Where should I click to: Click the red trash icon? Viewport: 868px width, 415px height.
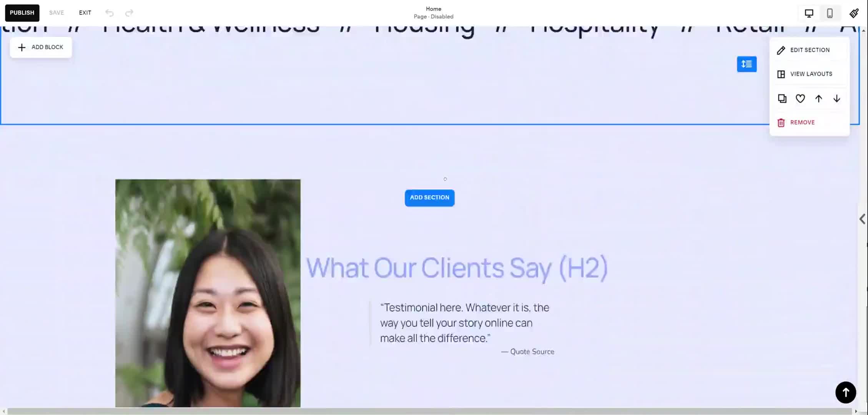(x=781, y=123)
